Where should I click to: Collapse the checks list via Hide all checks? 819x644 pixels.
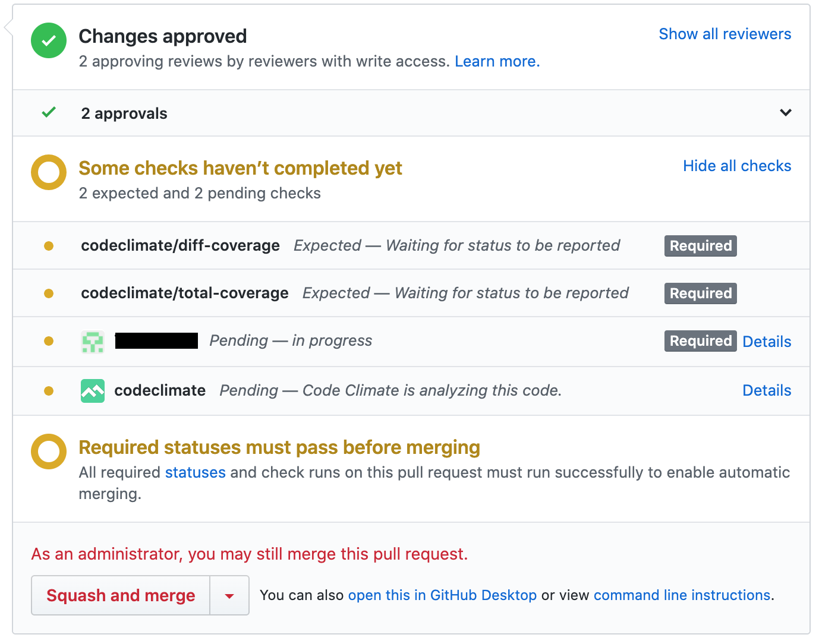736,166
